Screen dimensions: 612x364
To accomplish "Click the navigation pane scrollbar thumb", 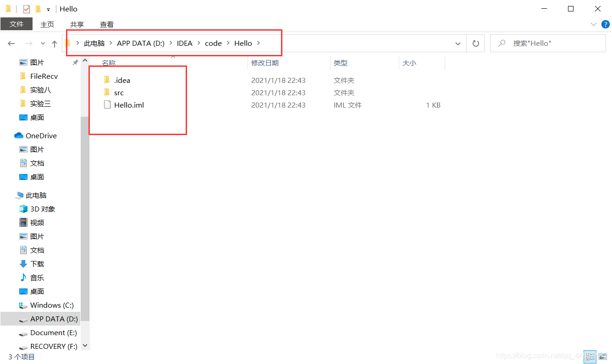I will click(85, 218).
